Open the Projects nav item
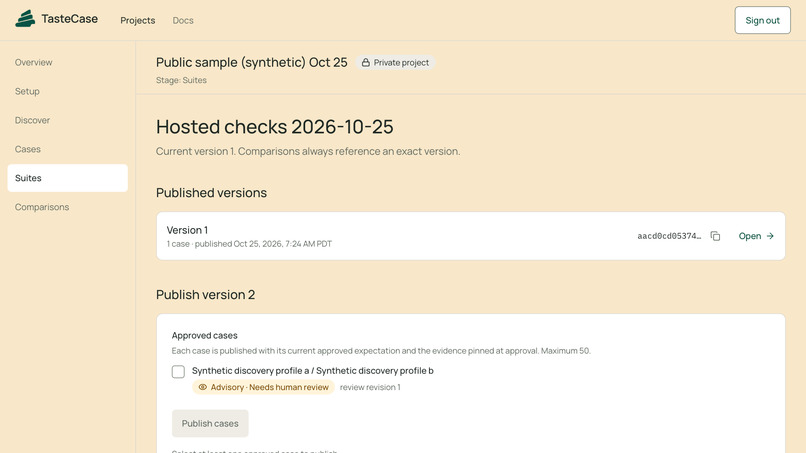The image size is (806, 453). tap(138, 21)
